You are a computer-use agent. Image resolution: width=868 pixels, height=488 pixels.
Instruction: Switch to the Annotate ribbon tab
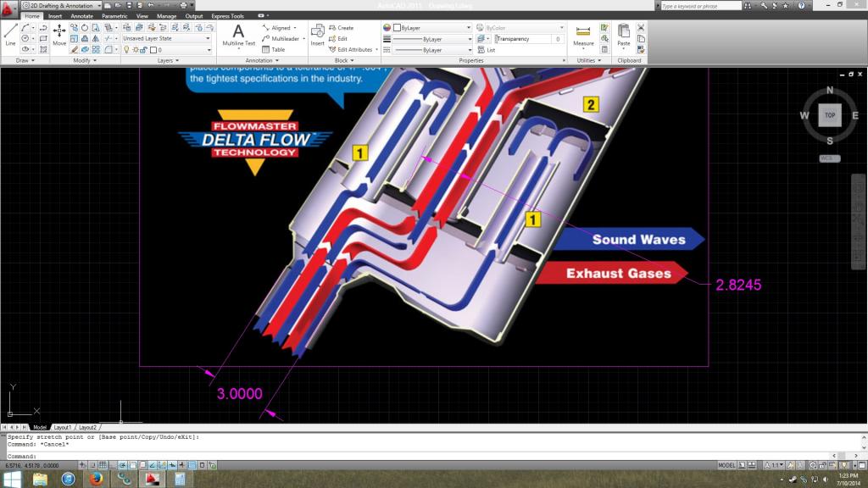[x=82, y=16]
